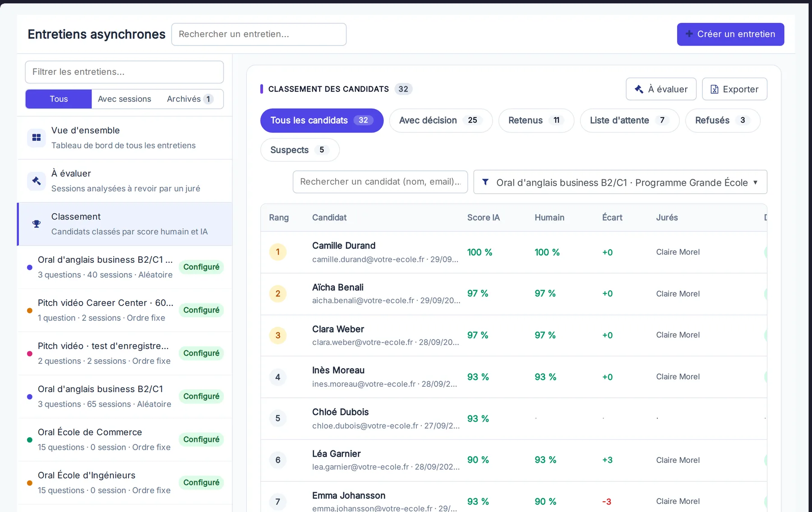Toggle the Tous segmented filter
Viewport: 812px width, 512px height.
click(x=59, y=99)
